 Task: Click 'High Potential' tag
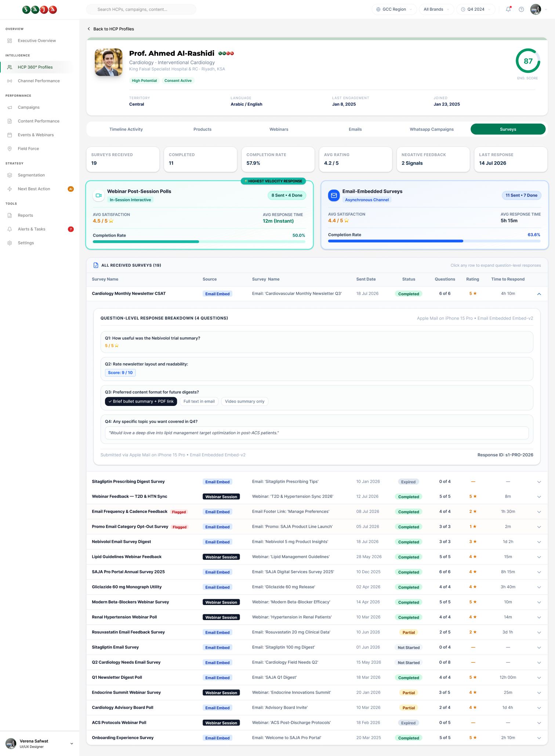144,81
